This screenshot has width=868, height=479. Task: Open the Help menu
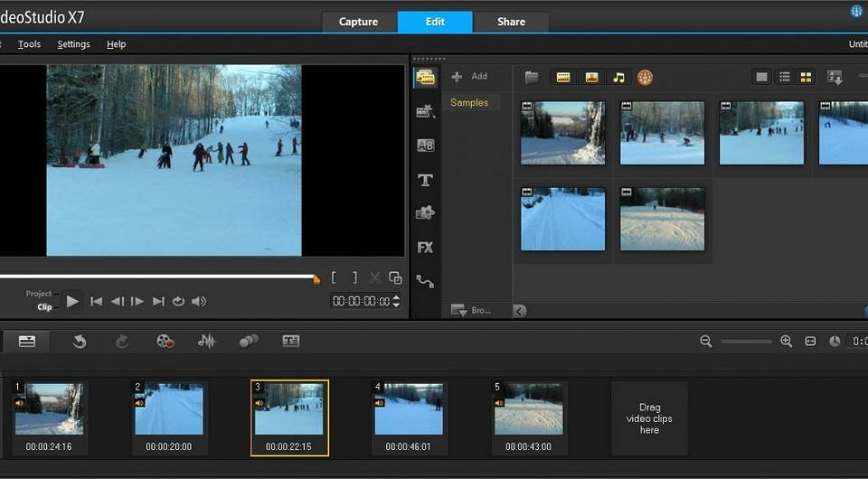117,44
